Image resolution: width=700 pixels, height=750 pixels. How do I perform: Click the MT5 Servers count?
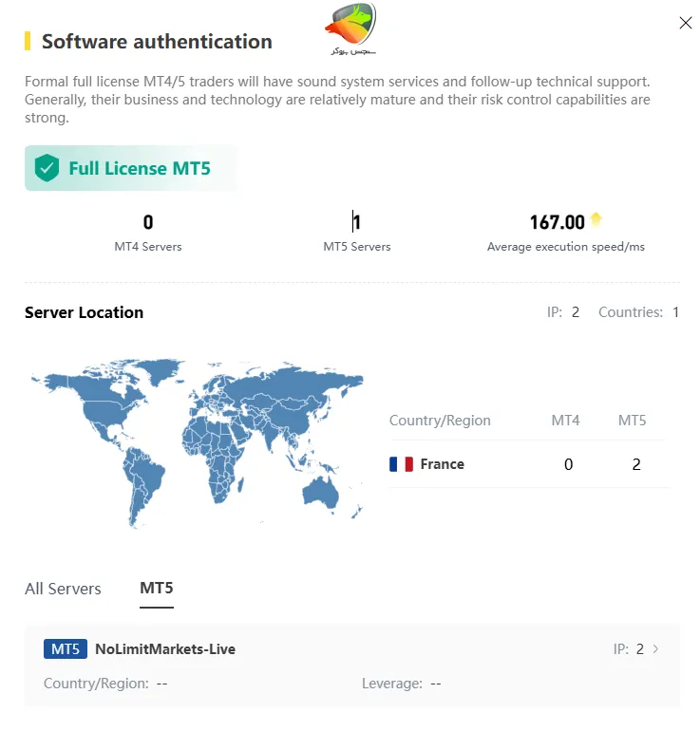[357, 223]
